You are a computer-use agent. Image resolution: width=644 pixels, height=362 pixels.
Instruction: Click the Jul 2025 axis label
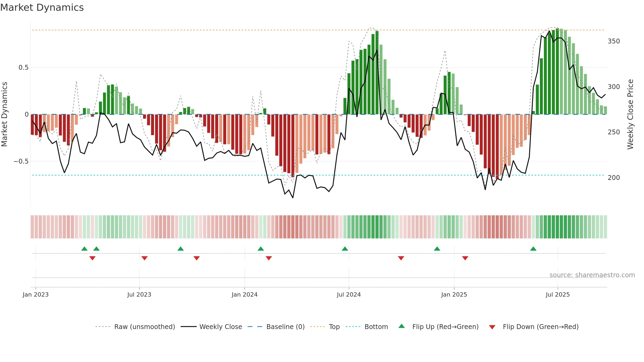[x=558, y=294]
